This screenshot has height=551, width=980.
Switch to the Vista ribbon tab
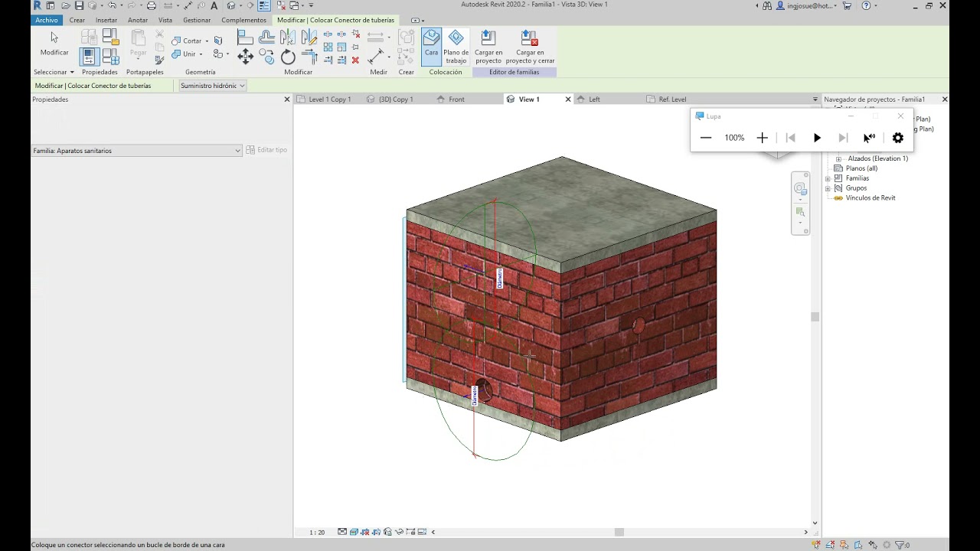pos(165,20)
